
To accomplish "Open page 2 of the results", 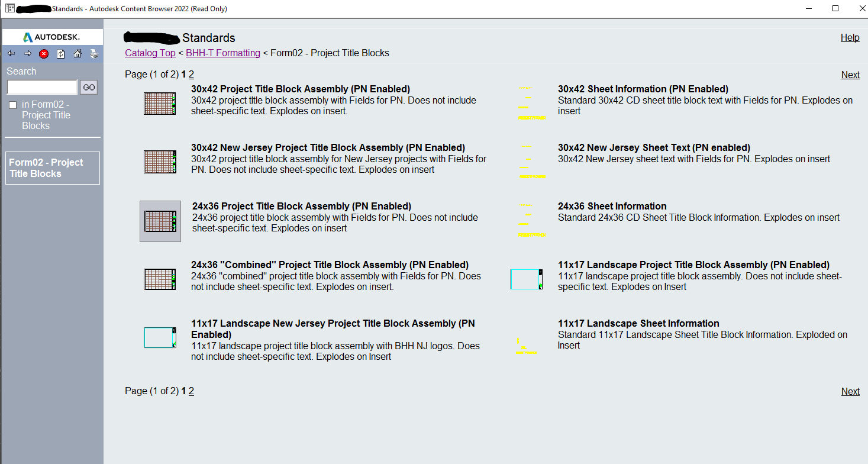I will [191, 75].
